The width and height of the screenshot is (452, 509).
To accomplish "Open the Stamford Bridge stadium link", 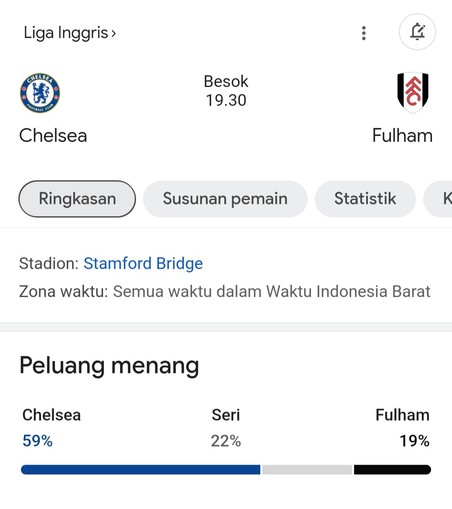I will pos(143,263).
